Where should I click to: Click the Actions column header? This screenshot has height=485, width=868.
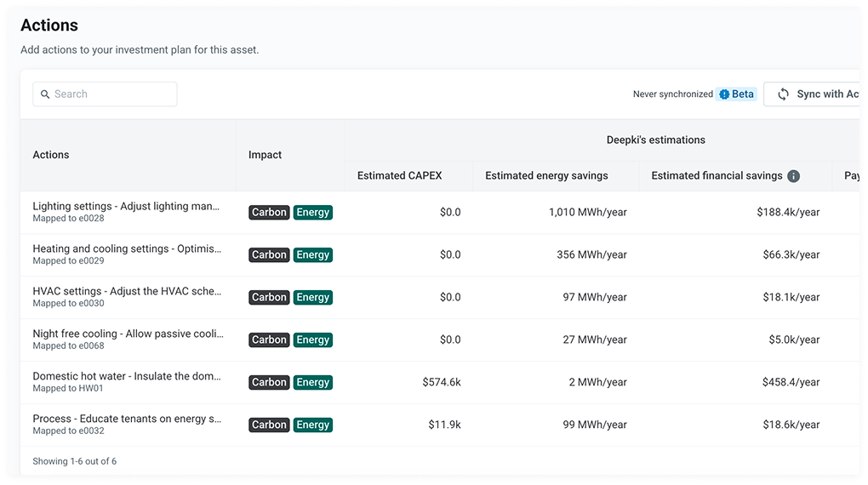51,155
